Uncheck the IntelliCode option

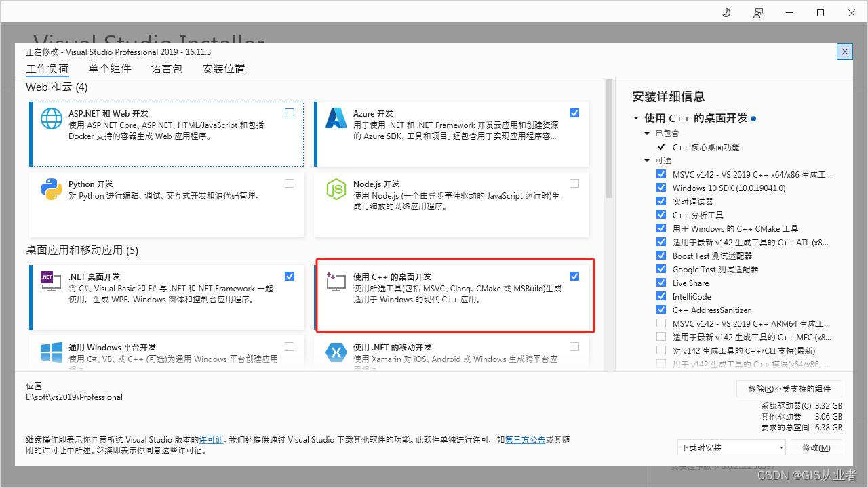[x=661, y=296]
